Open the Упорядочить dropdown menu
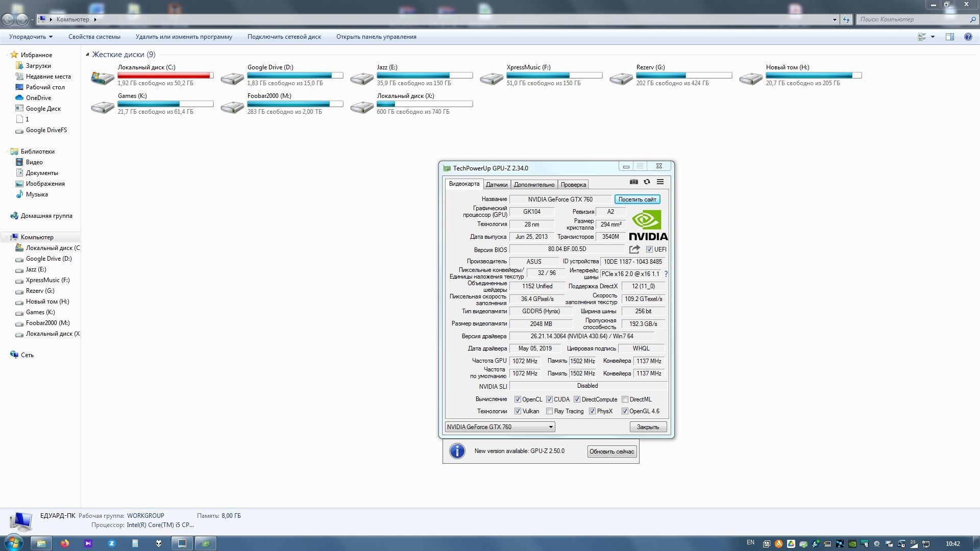Viewport: 980px width, 551px height. (x=31, y=37)
